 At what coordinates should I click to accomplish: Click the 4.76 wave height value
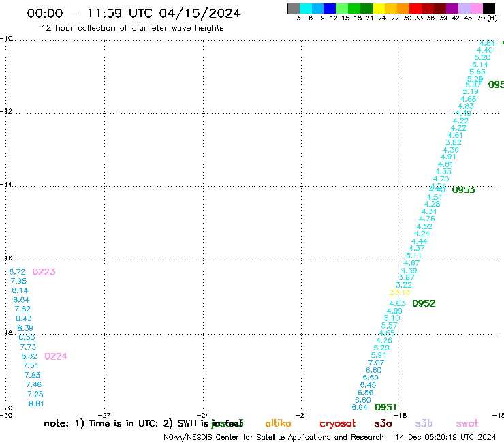[427, 219]
